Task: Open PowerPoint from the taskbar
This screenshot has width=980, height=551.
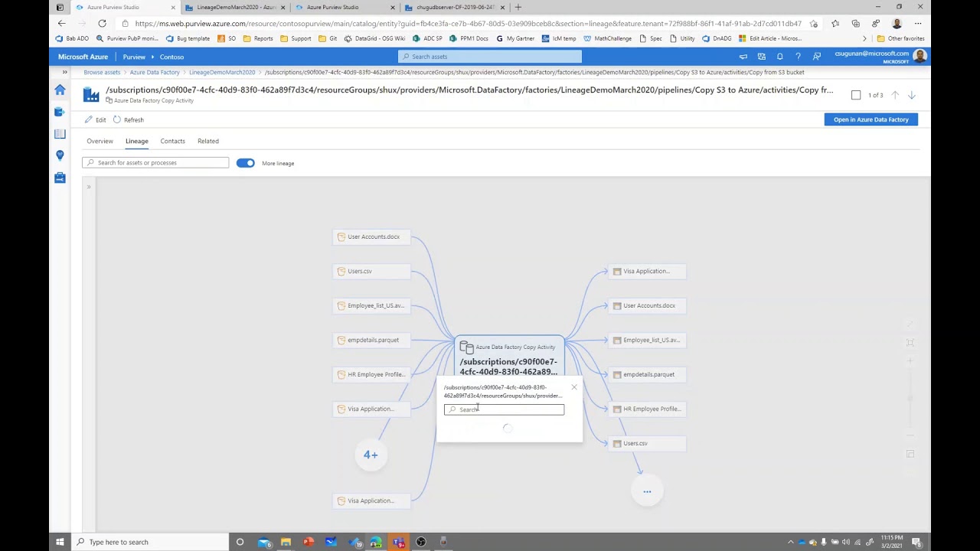Action: click(308, 542)
